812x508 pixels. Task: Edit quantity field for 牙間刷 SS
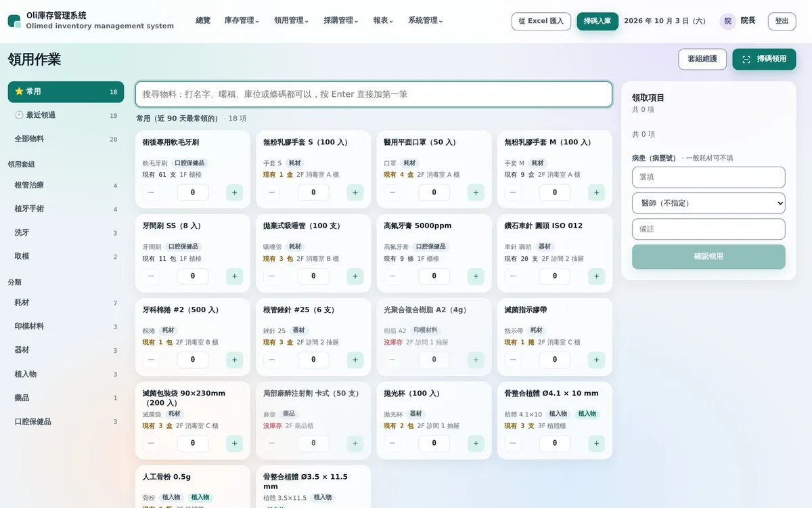[193, 276]
